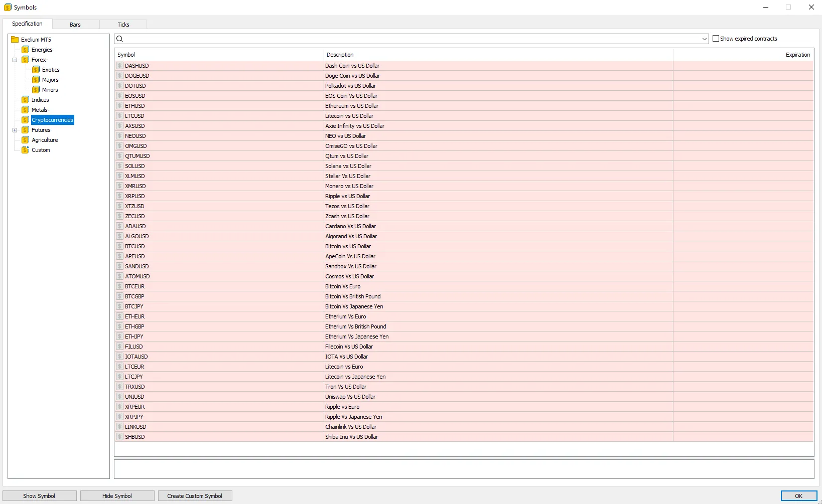Screen dimensions: 822x504
Task: Click the Indices folder icon
Action: 25,100
